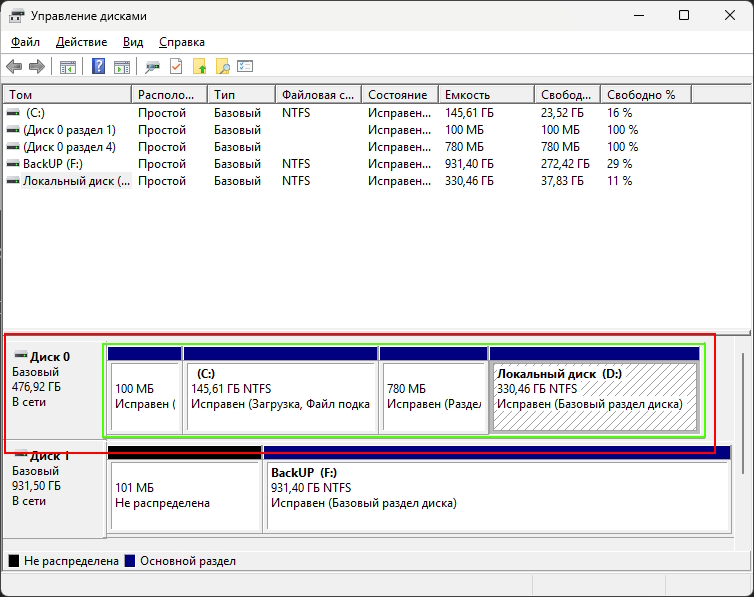Click the 330,46 ГБ capacity cell
754x597 pixels.
(x=469, y=181)
